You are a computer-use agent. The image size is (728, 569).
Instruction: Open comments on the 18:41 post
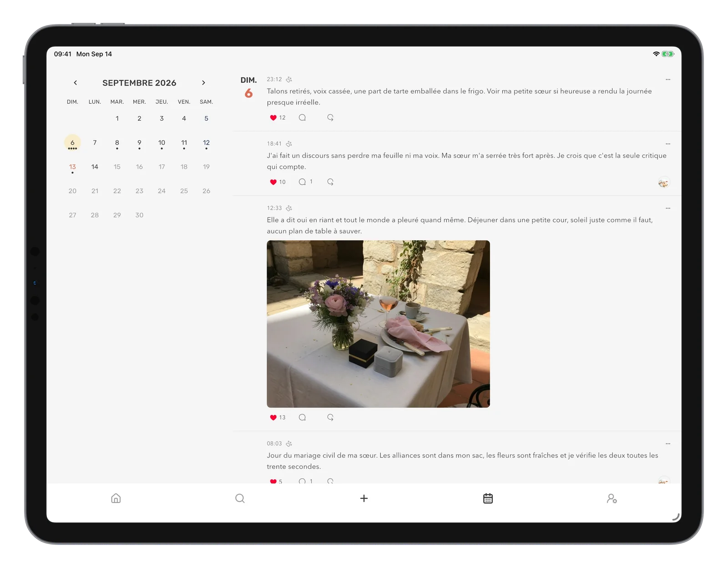302,182
